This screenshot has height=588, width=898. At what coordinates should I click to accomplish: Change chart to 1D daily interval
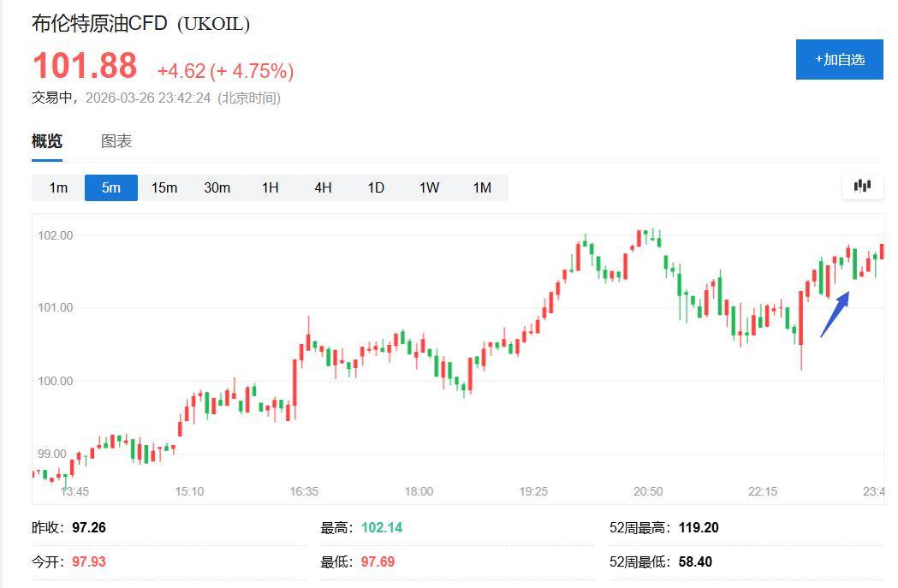pos(376,187)
